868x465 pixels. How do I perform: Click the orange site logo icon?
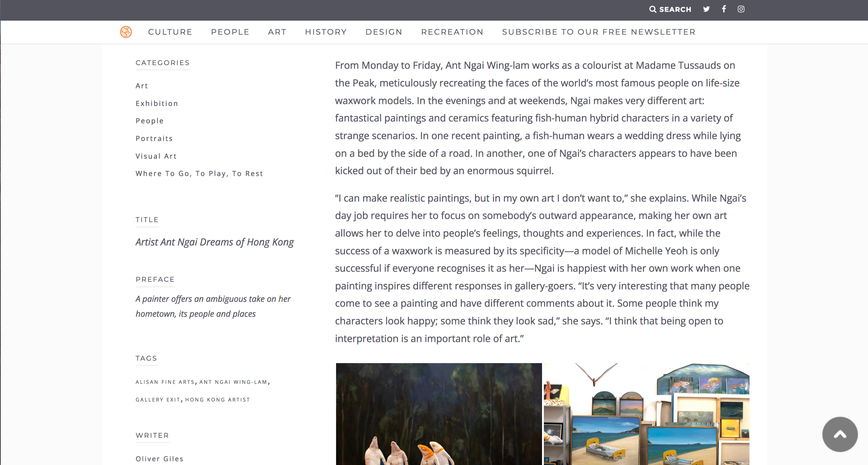[126, 32]
